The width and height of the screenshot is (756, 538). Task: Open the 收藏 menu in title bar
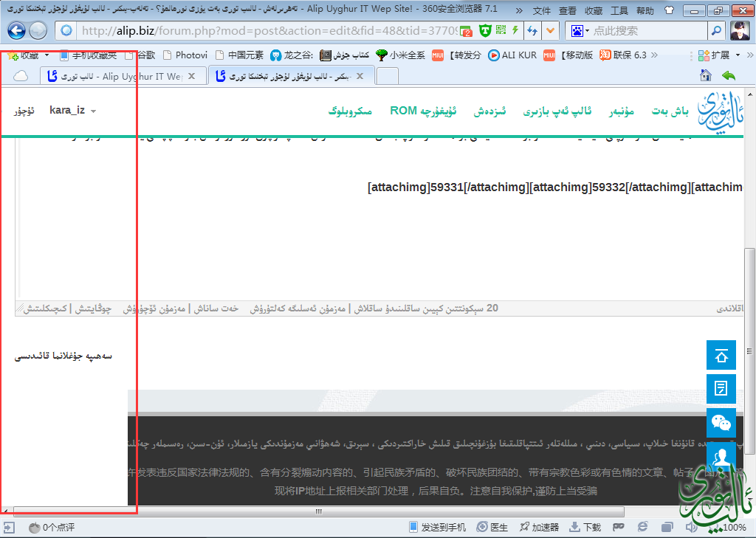[594, 10]
